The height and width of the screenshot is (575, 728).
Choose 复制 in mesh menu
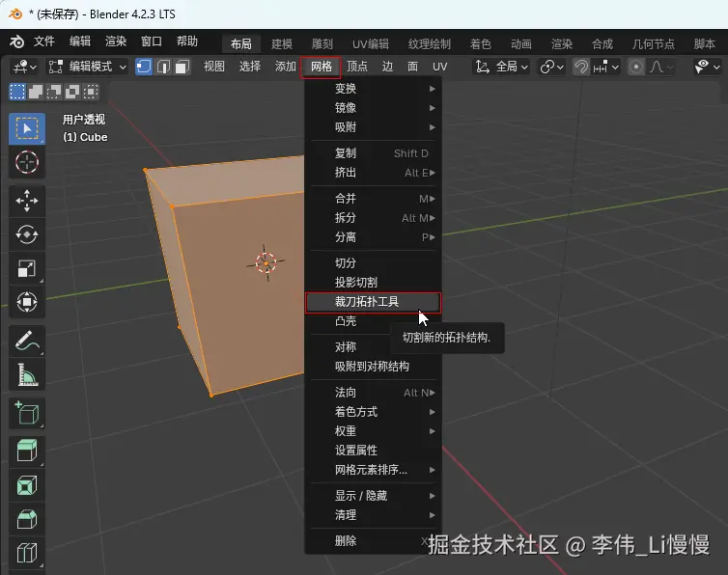click(373, 153)
